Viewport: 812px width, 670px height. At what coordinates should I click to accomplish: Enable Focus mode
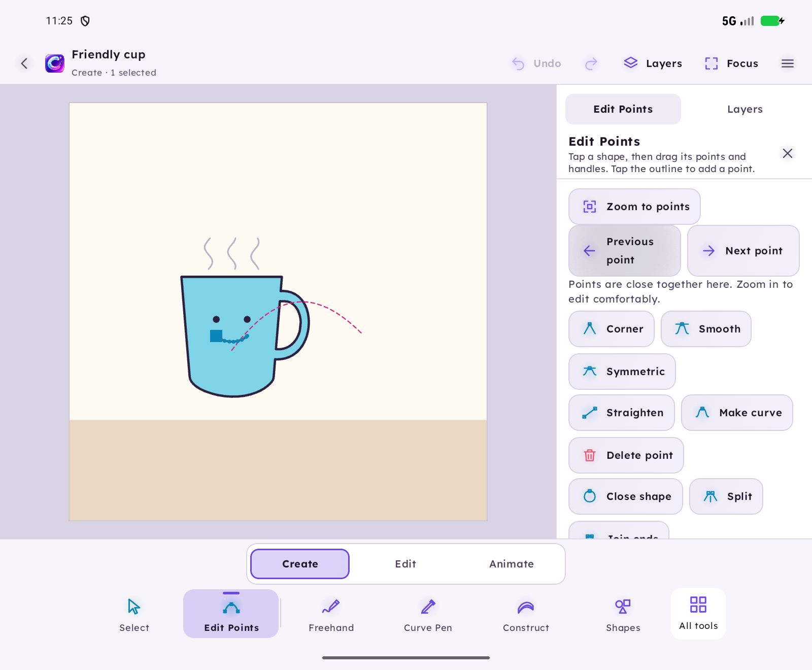click(731, 63)
